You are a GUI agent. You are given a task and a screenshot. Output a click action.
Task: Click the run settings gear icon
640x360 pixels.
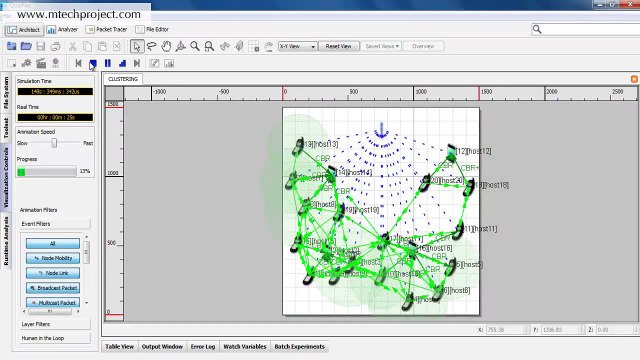click(x=27, y=63)
